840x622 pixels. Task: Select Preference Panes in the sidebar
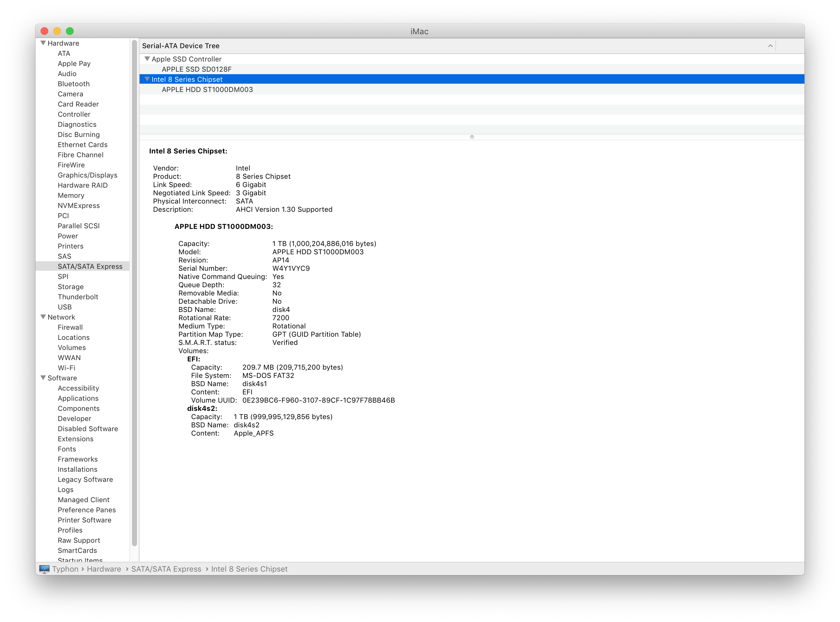pyautogui.click(x=87, y=510)
